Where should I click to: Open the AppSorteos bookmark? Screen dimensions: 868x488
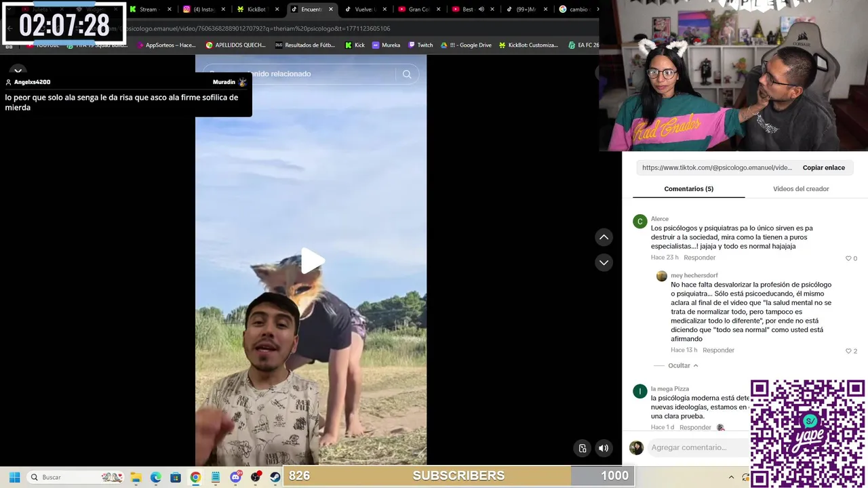[165, 45]
